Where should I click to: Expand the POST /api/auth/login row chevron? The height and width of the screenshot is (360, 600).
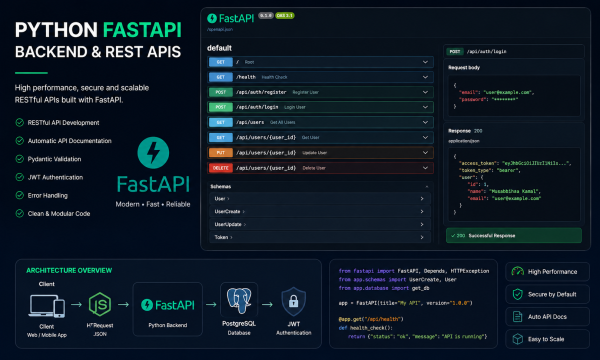(x=425, y=107)
